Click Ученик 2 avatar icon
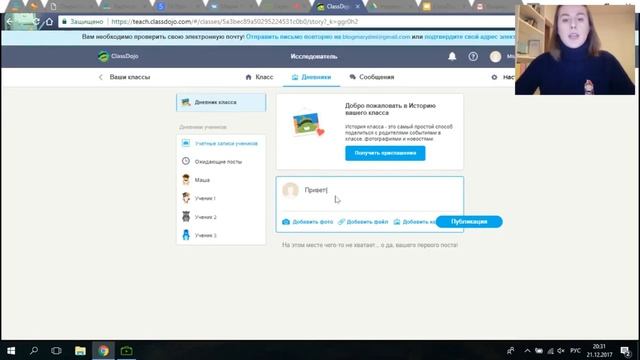 coord(186,216)
